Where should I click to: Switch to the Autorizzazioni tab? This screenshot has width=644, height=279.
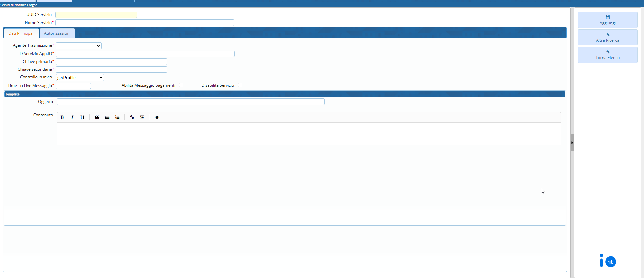(x=57, y=33)
